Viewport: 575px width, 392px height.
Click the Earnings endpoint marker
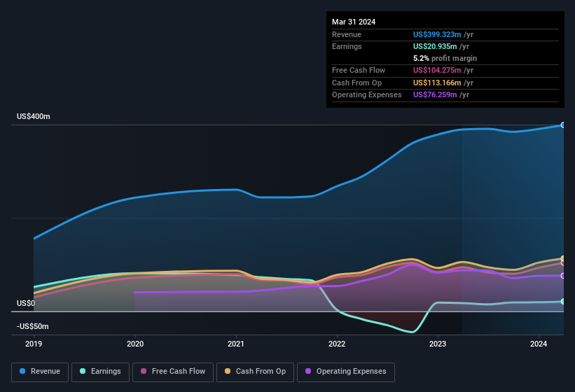pyautogui.click(x=563, y=302)
